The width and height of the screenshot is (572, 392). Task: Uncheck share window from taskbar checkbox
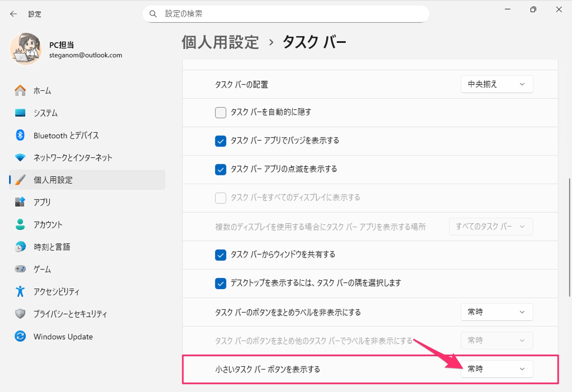point(220,255)
